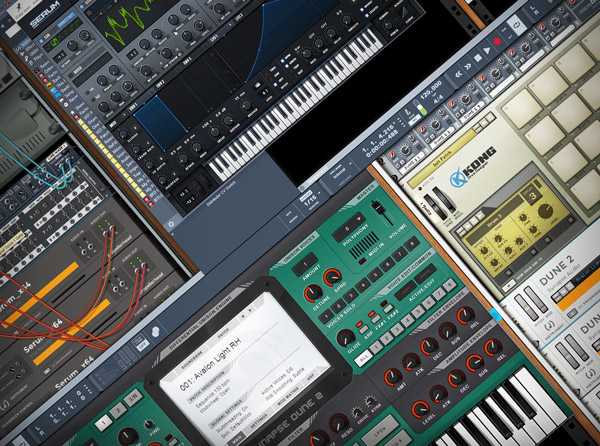The width and height of the screenshot is (600, 446).
Task: Click the Fast Forward transport button
Action: 468,66
